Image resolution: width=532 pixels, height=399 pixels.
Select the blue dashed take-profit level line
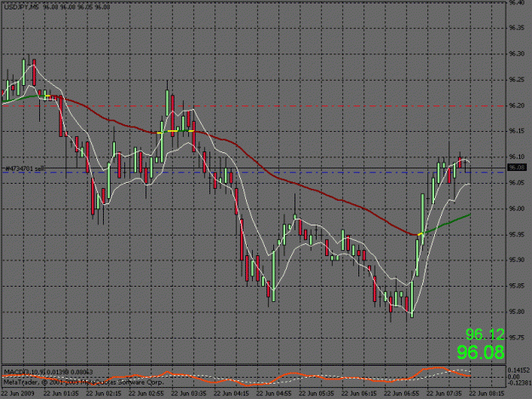point(254,173)
